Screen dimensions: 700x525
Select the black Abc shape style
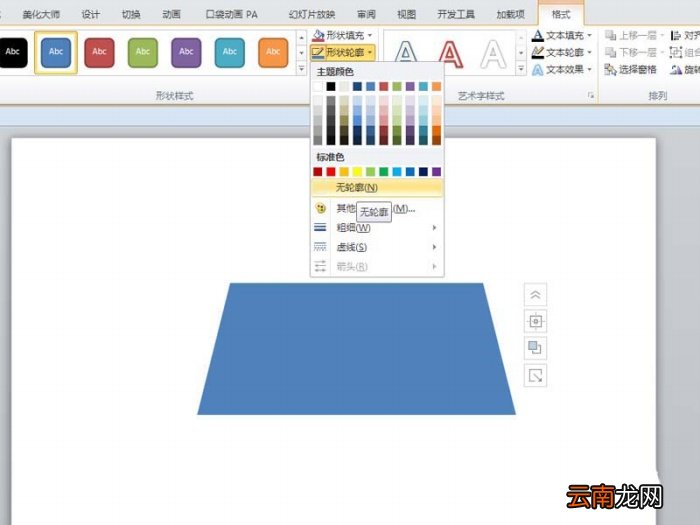[x=12, y=52]
